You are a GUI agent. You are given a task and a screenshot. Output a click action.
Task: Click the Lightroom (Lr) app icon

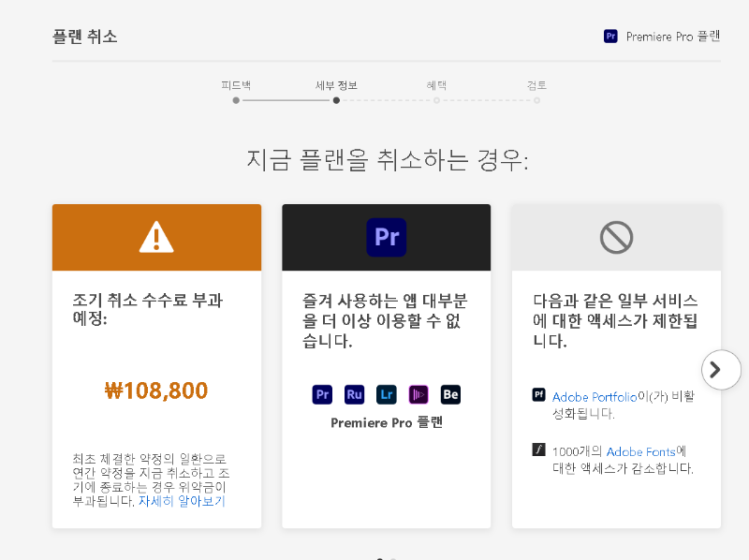point(387,394)
